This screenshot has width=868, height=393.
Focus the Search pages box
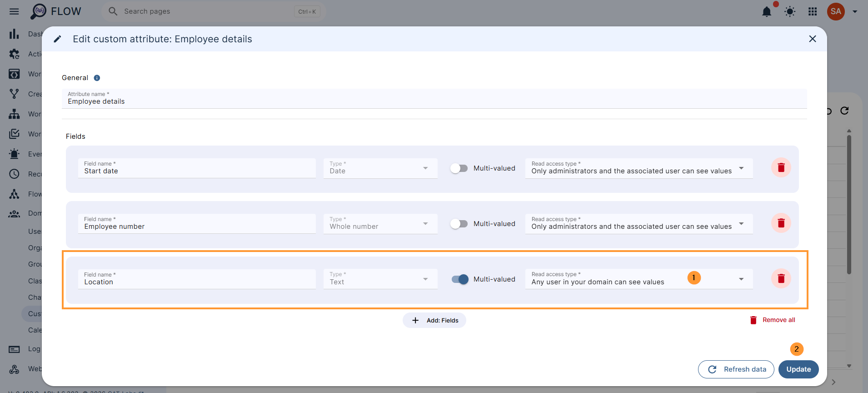214,11
